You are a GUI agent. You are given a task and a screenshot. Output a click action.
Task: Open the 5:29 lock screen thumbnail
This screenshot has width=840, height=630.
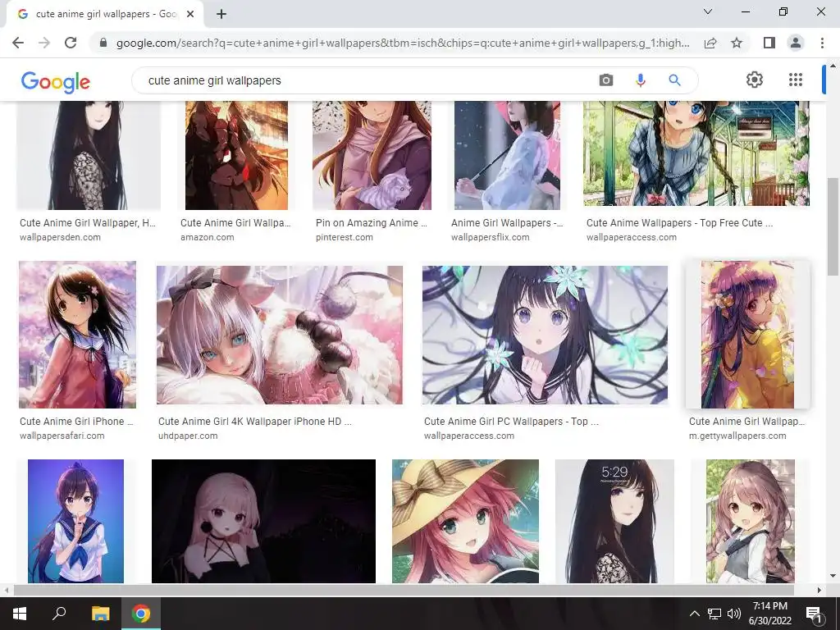(614, 521)
